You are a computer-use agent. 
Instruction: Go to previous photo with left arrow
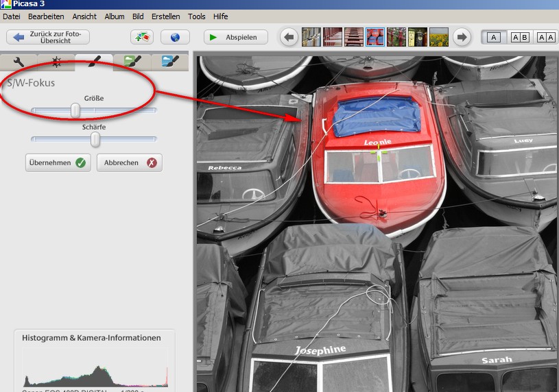coord(289,37)
